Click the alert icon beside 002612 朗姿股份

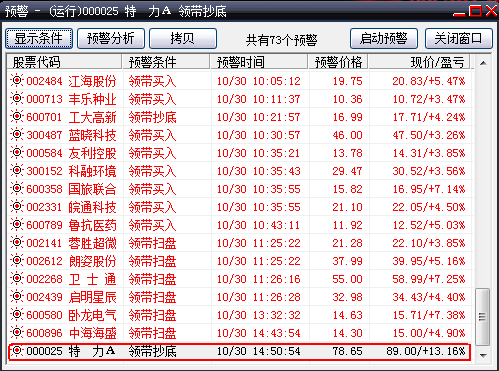(17, 260)
